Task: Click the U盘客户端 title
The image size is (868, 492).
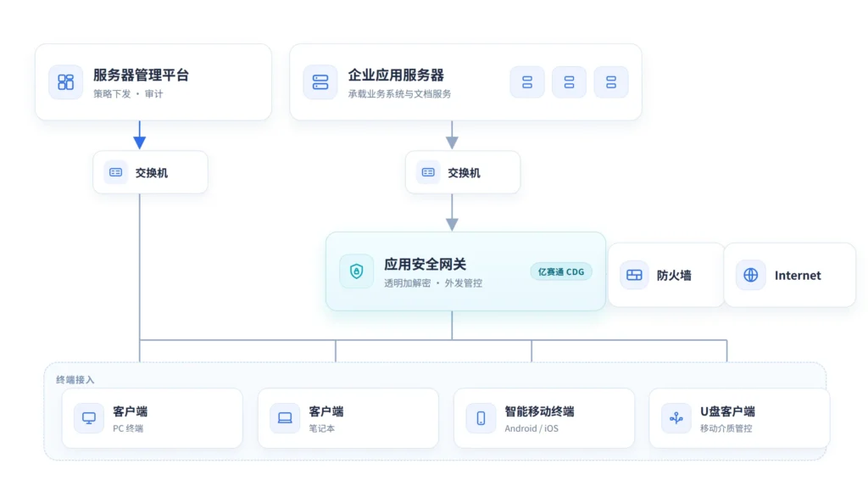Action: click(x=727, y=411)
